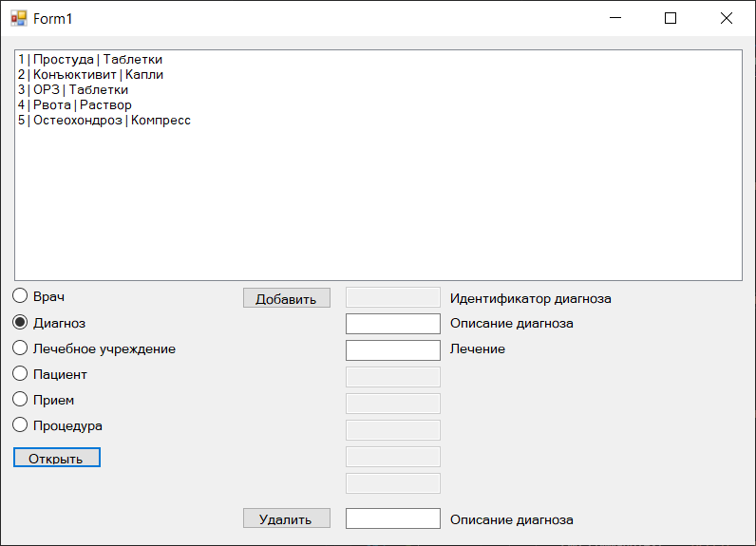Choose the Лечебное учреждение radio option
The width and height of the screenshot is (756, 546).
click(x=94, y=348)
